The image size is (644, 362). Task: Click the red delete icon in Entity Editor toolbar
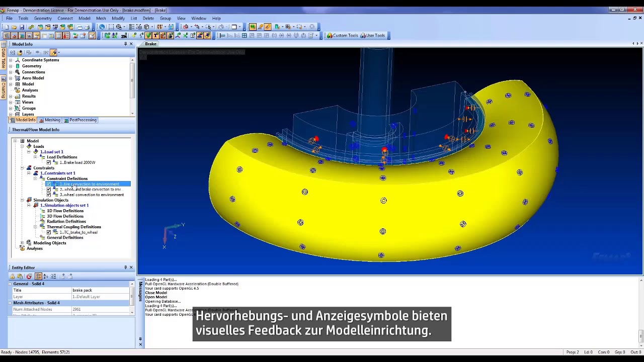click(29, 276)
